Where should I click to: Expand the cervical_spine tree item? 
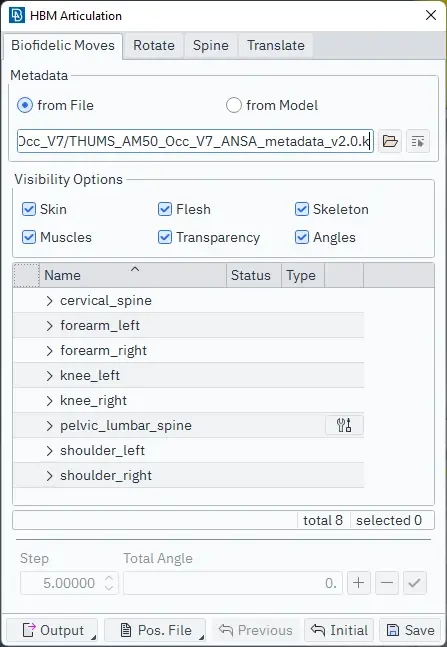[x=50, y=301]
